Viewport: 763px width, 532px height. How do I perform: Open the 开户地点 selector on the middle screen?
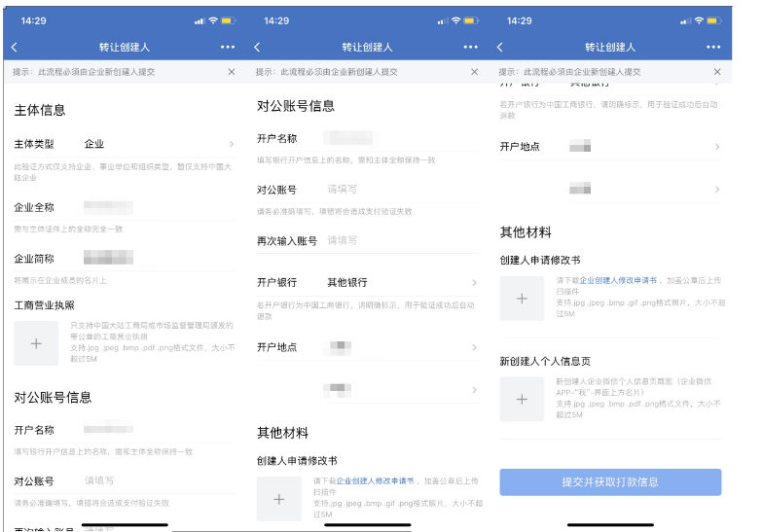pos(368,347)
